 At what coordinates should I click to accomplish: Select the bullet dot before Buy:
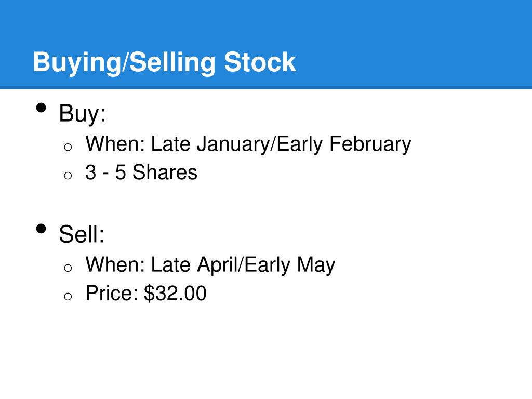(x=41, y=108)
